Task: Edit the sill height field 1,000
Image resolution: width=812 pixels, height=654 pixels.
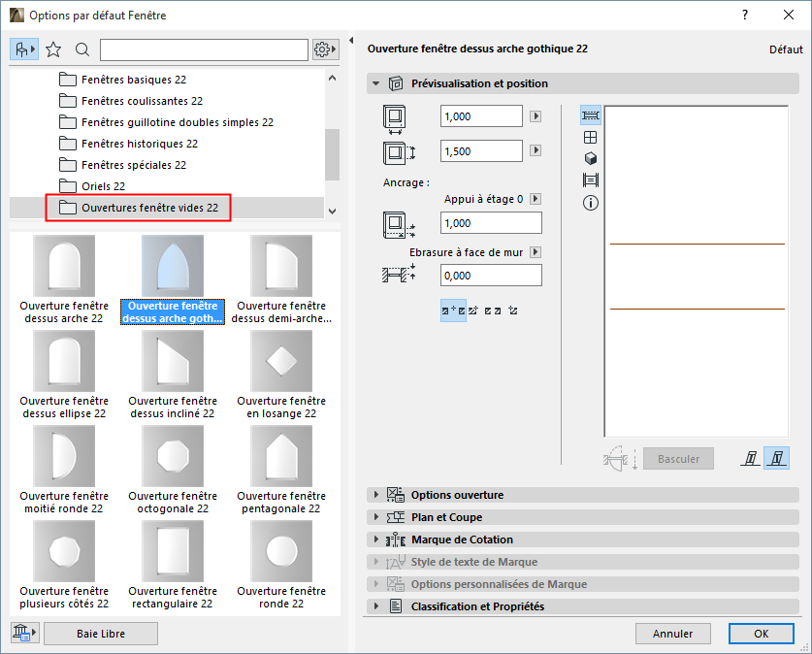Action: 491,223
